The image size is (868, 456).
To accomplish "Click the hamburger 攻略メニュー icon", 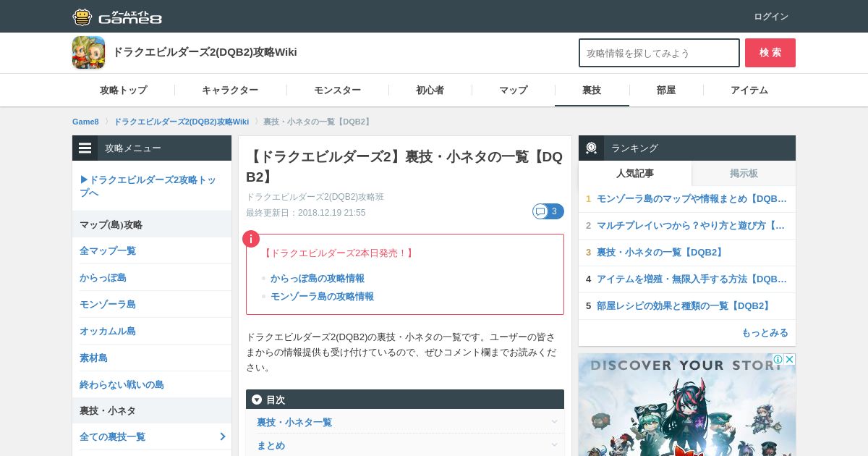I will point(85,148).
